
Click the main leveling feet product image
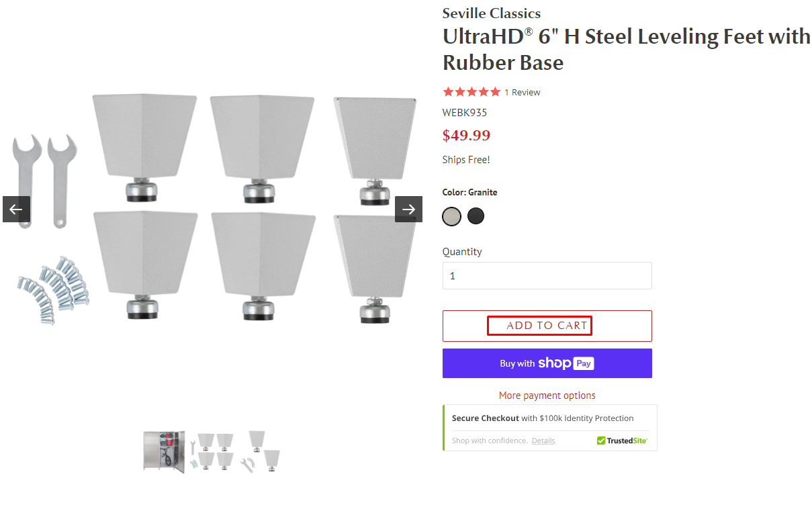pos(213,209)
